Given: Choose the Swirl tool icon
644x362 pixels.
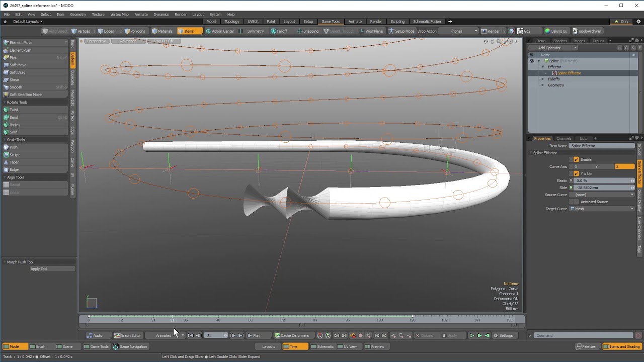Looking at the screenshot, I should click(x=6, y=132).
